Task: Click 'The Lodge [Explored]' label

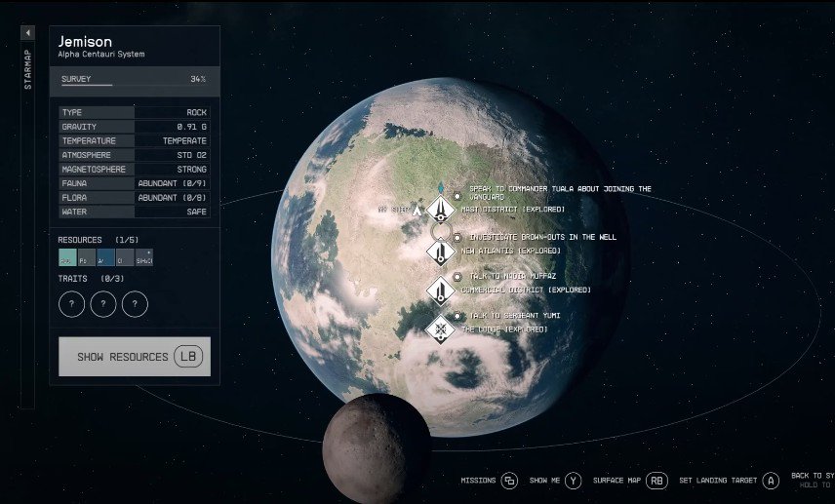Action: pos(504,330)
